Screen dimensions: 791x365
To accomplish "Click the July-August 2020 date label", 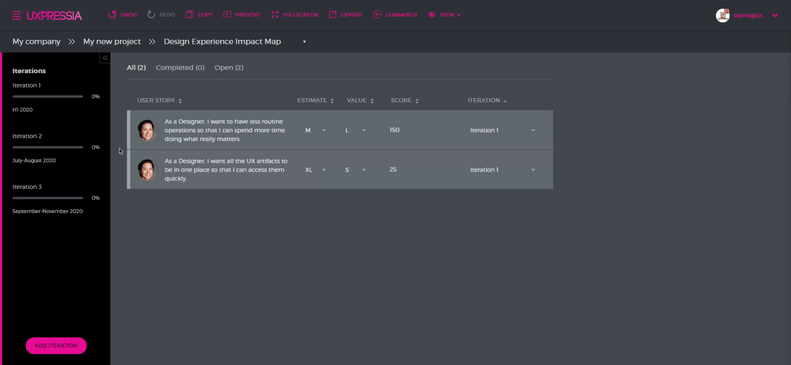I will [x=34, y=160].
